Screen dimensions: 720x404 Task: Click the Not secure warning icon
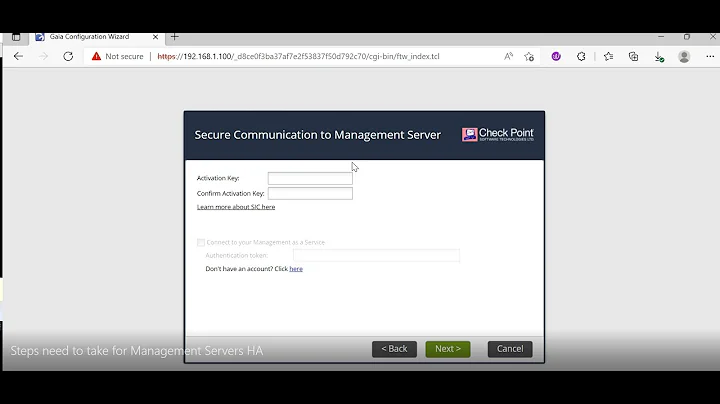coord(96,56)
